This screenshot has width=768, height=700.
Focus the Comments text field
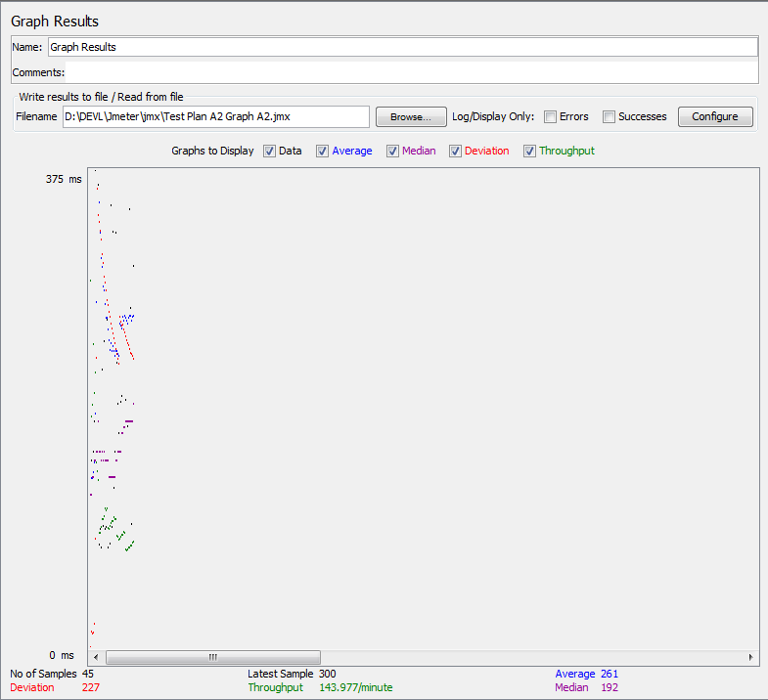click(411, 72)
